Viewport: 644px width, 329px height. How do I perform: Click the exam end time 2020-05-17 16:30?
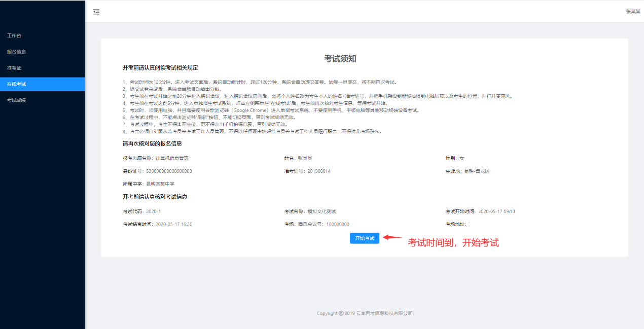tap(173, 224)
